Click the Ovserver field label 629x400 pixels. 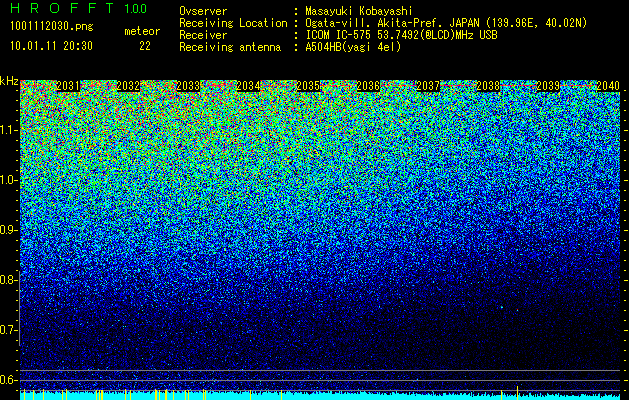(x=203, y=11)
